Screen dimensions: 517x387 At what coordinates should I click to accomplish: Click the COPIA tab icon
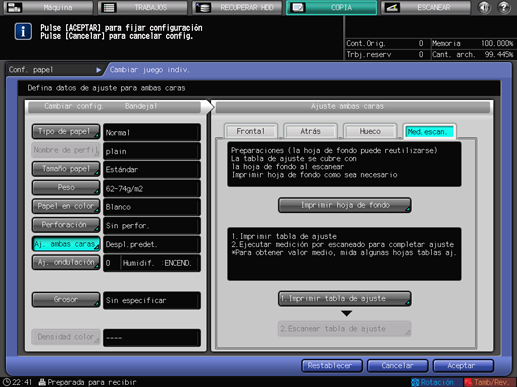(297, 7)
